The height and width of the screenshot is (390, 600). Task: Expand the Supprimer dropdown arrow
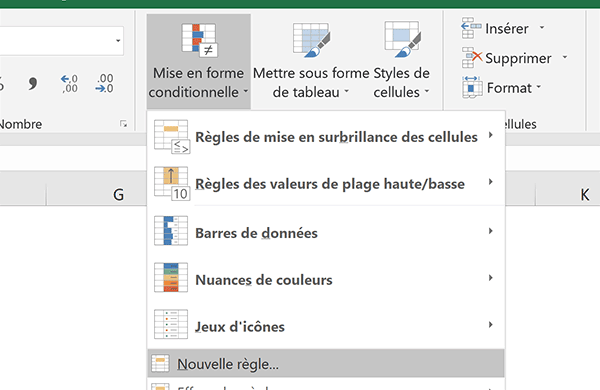tap(565, 57)
